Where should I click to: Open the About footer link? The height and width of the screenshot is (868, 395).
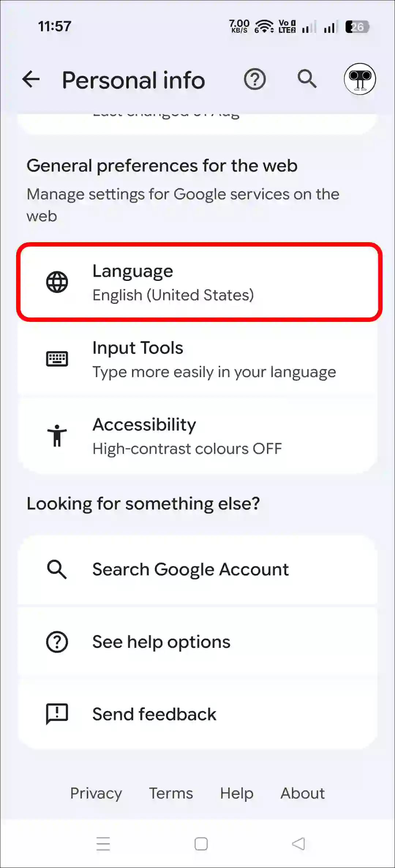point(302,793)
